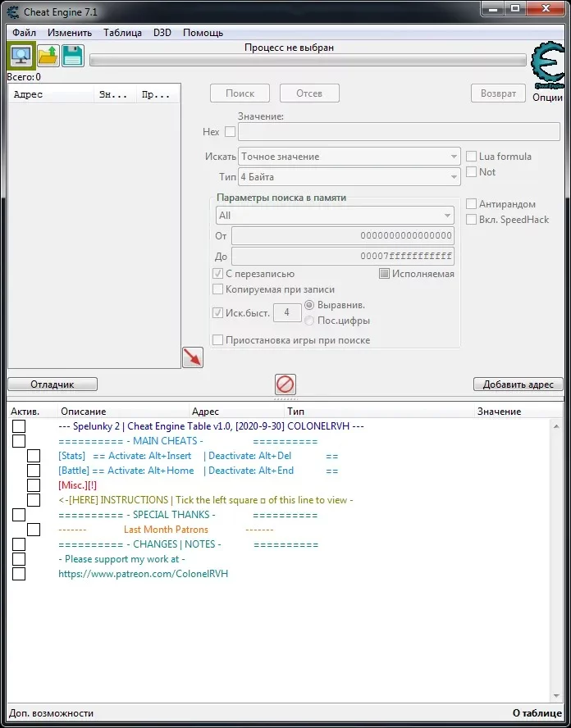
Task: Enable the Lua formula checkbox
Action: tap(471, 157)
